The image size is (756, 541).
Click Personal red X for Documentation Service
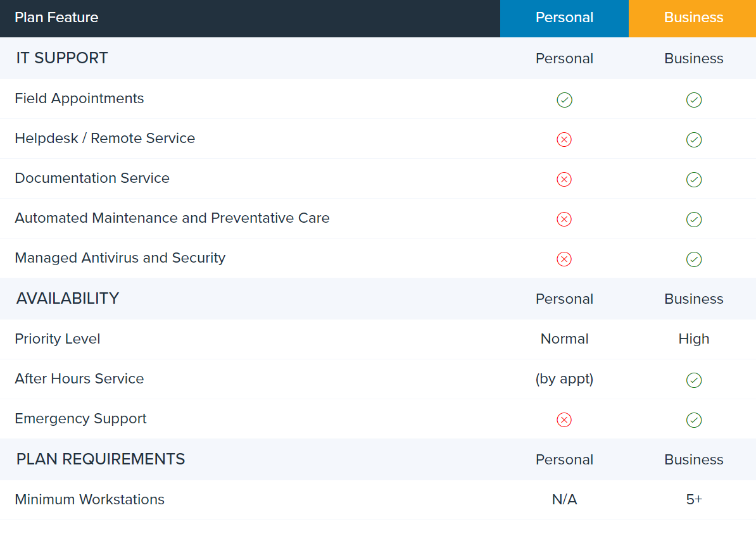[x=564, y=180]
